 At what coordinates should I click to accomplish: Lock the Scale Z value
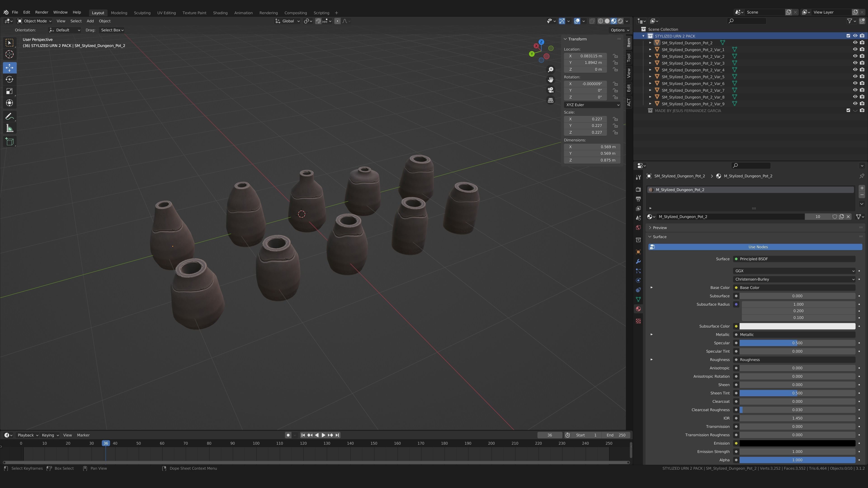coord(615,132)
